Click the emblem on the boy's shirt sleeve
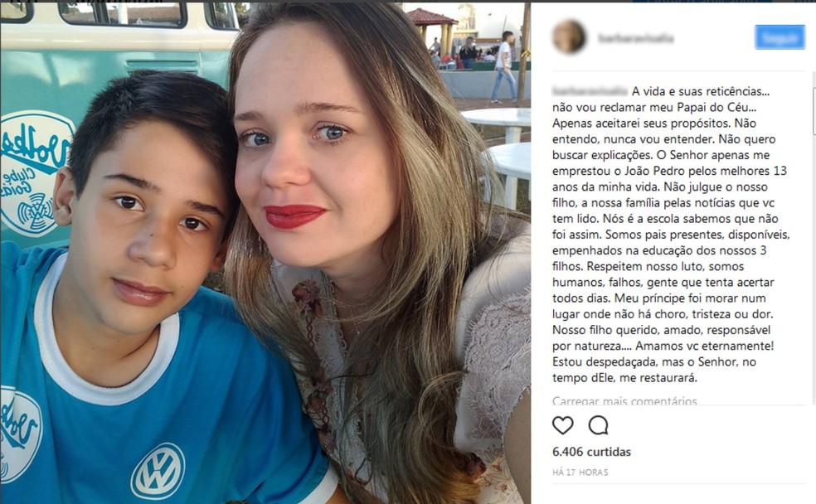 click(x=18, y=434)
